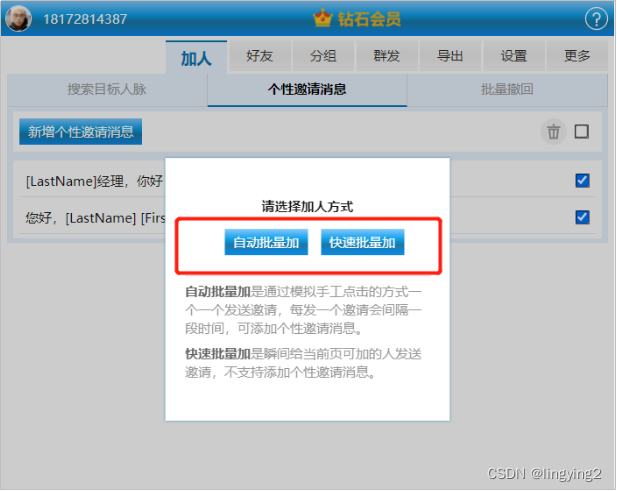Open the 设置 tab
This screenshot has height=491, width=617.
click(x=514, y=56)
